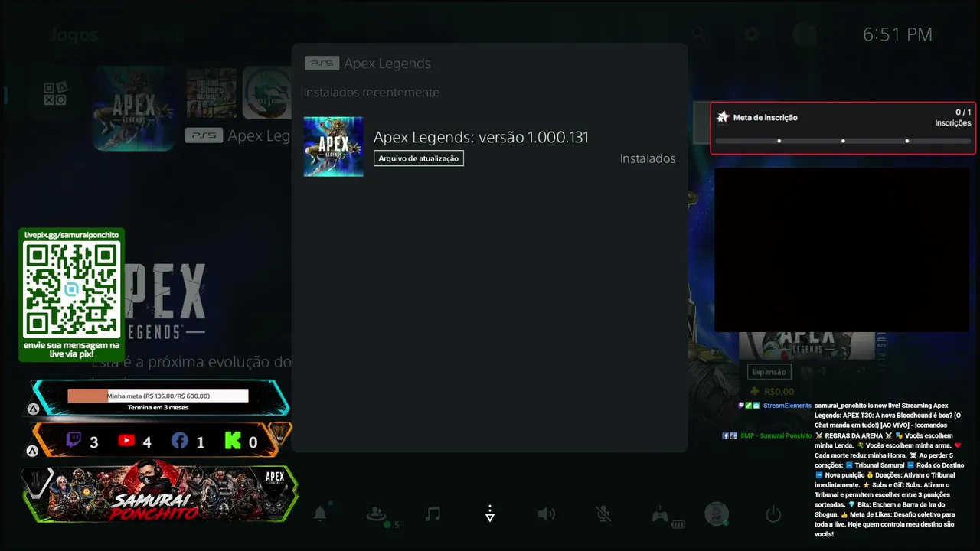Open the dimmed settings gear at top
Viewport: 980px width, 551px height.
point(752,34)
